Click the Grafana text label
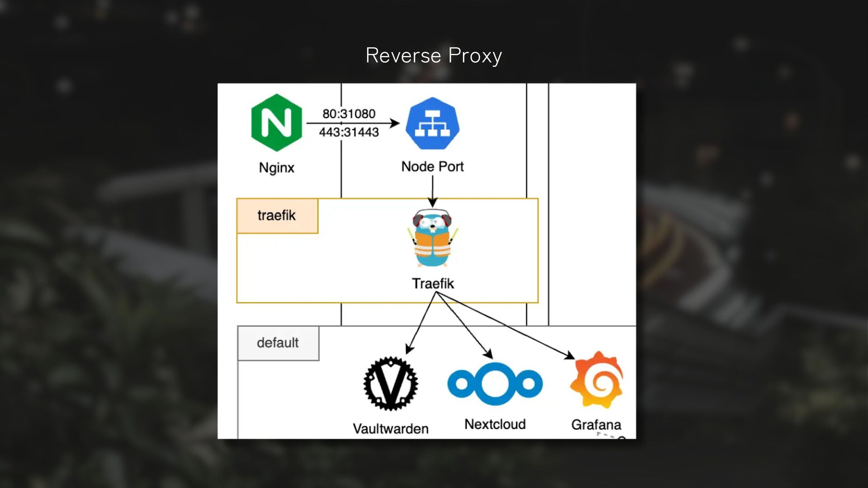 [596, 425]
